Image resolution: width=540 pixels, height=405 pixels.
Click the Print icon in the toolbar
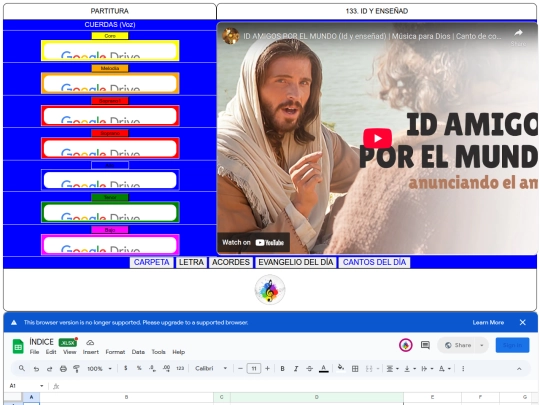pos(63,368)
